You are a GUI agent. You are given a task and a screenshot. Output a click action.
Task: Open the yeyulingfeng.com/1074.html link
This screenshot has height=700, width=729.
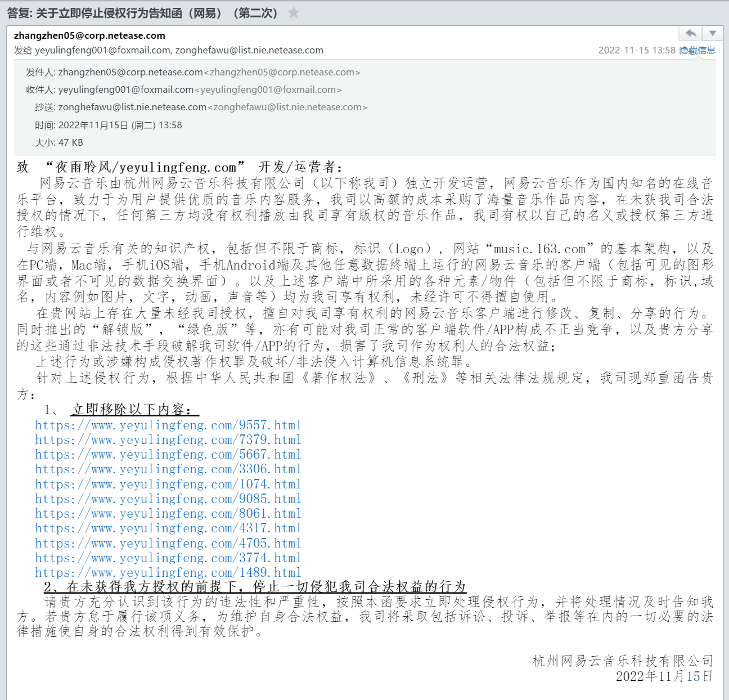click(168, 484)
